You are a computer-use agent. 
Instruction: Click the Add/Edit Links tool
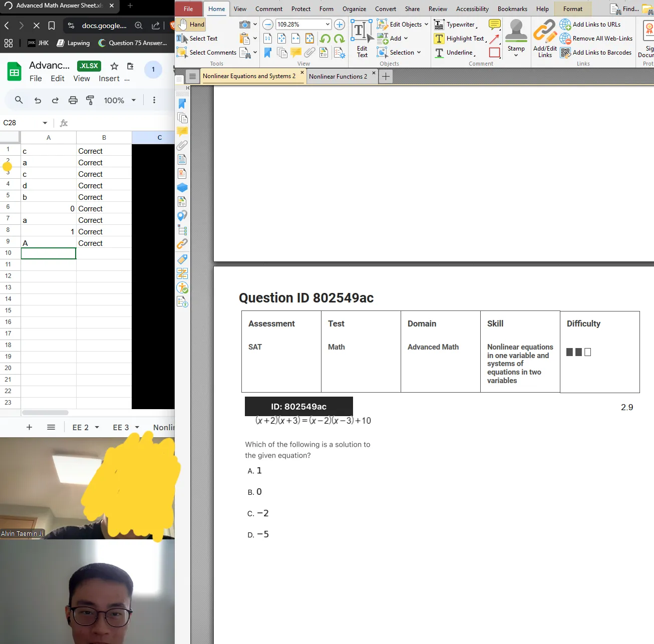(545, 39)
